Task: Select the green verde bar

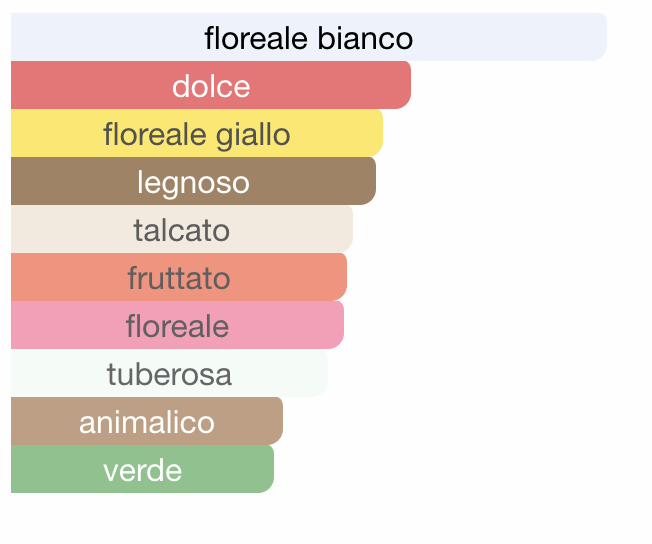Action: (142, 469)
